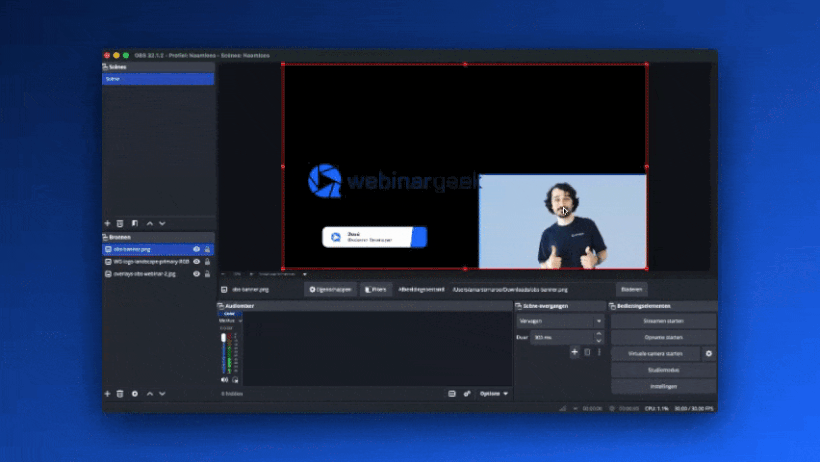Remove scene transition with trash icon
The image size is (820, 462).
point(587,352)
